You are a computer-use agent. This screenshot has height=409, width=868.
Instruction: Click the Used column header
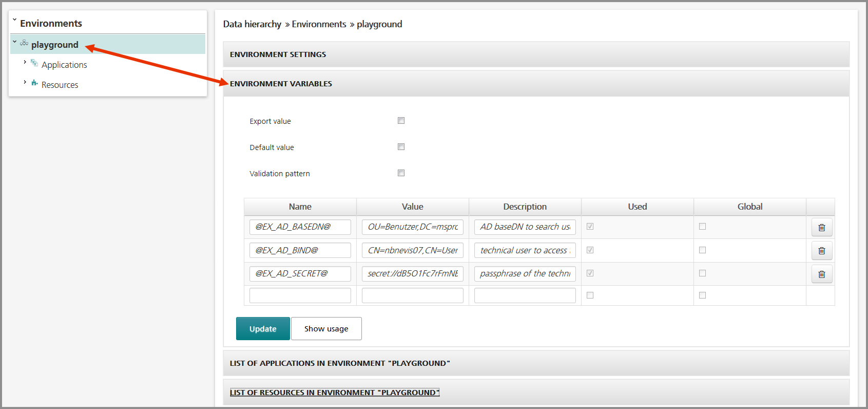638,207
